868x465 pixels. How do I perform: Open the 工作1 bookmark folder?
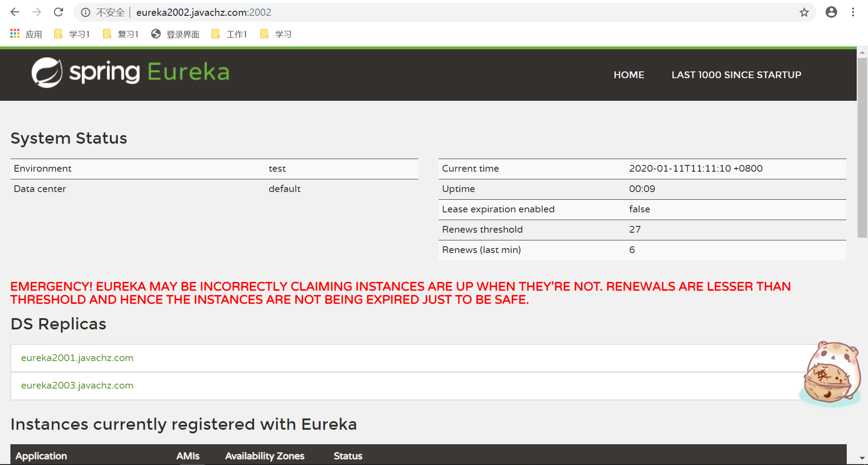[229, 34]
